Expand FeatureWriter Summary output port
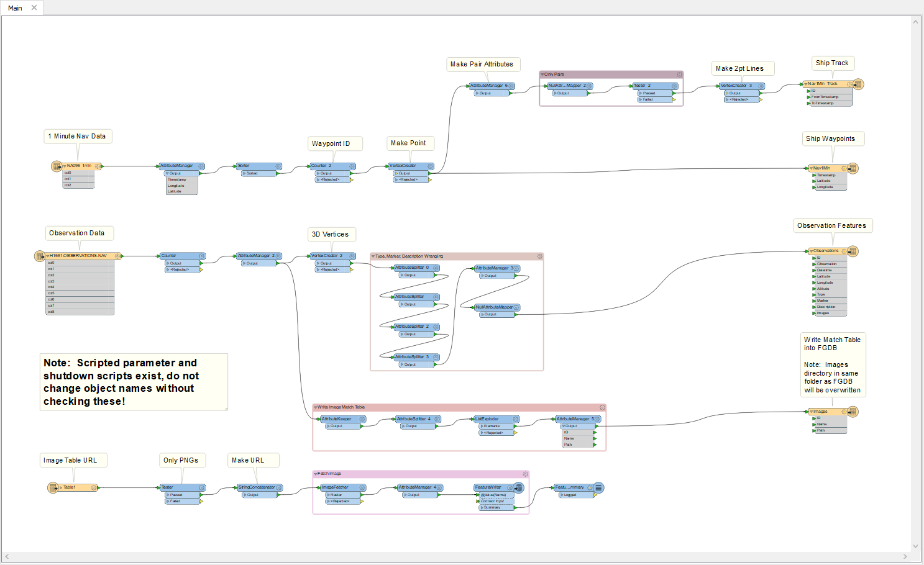924x565 pixels. pyautogui.click(x=482, y=507)
